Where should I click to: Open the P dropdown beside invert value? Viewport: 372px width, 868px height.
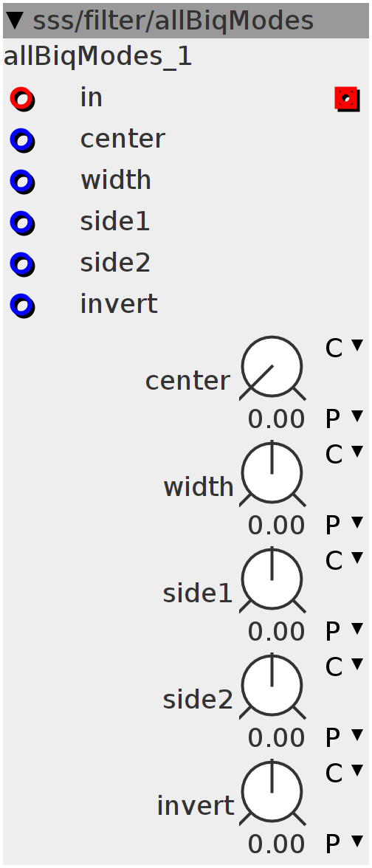(344, 844)
